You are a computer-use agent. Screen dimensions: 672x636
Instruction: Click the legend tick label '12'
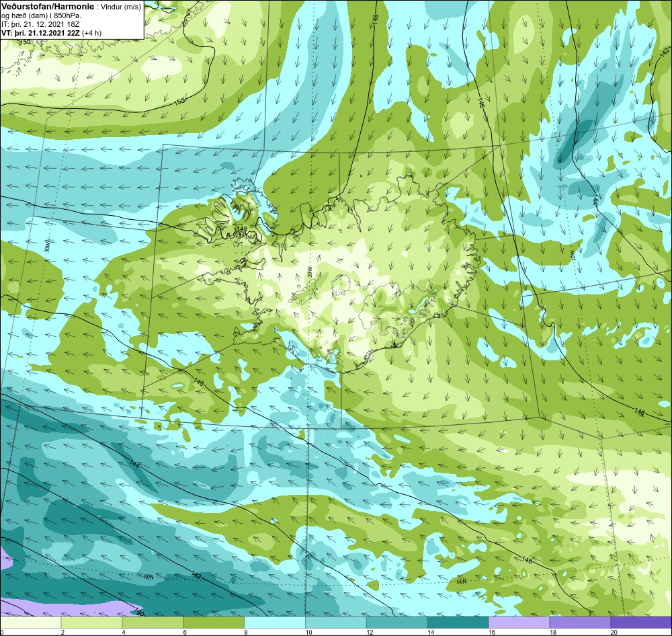point(370,632)
